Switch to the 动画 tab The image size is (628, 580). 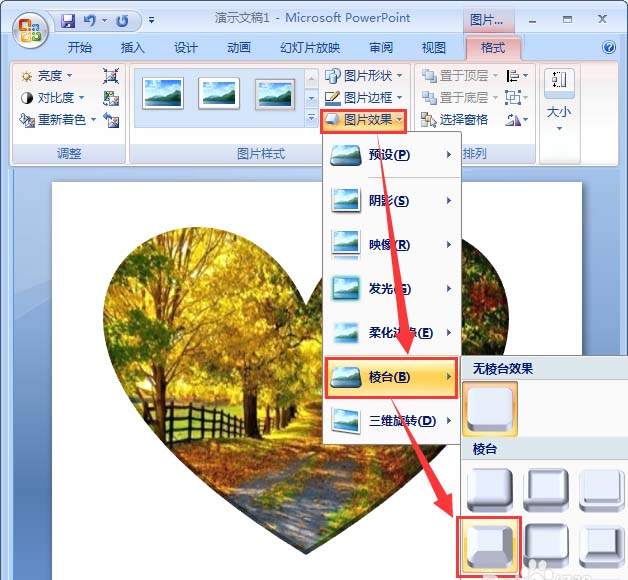(x=239, y=48)
